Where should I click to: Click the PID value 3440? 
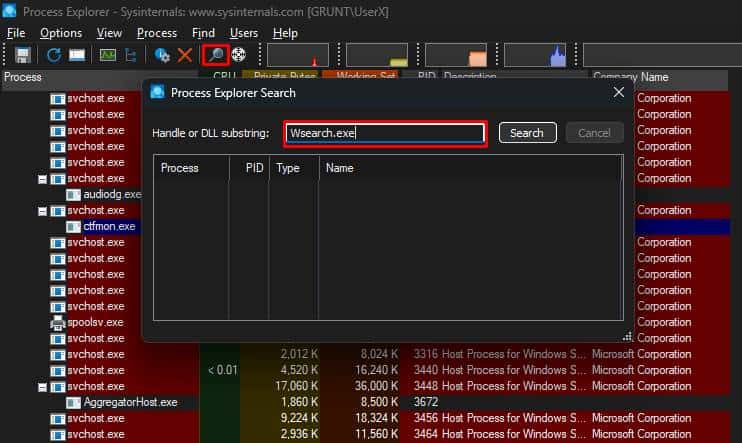(x=426, y=370)
